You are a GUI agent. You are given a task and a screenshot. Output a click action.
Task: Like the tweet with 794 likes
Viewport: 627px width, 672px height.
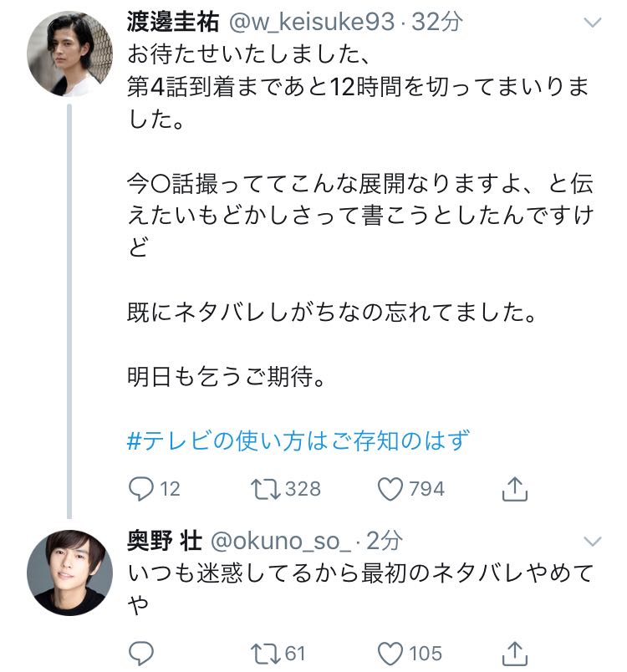click(390, 488)
